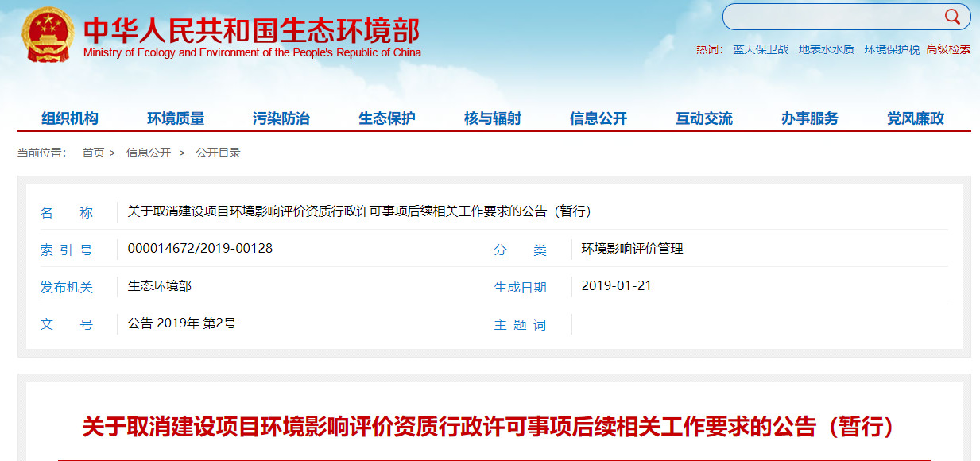
Task: Click the 信息公开 breadcrumb link
Action: tap(149, 153)
